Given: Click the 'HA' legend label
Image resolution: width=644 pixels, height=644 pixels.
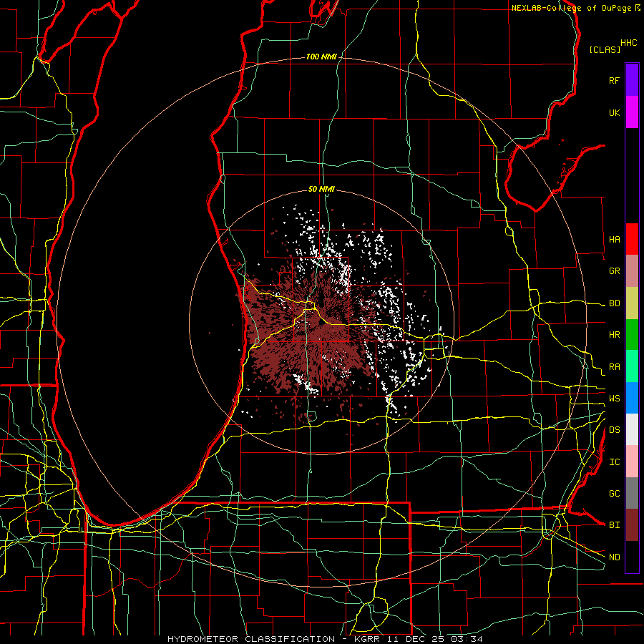Looking at the screenshot, I should [615, 239].
